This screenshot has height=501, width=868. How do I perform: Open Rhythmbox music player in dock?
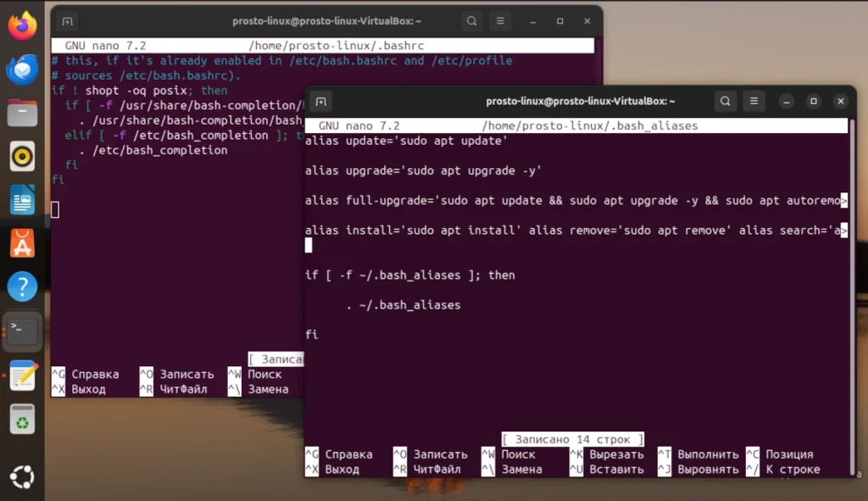(x=22, y=157)
